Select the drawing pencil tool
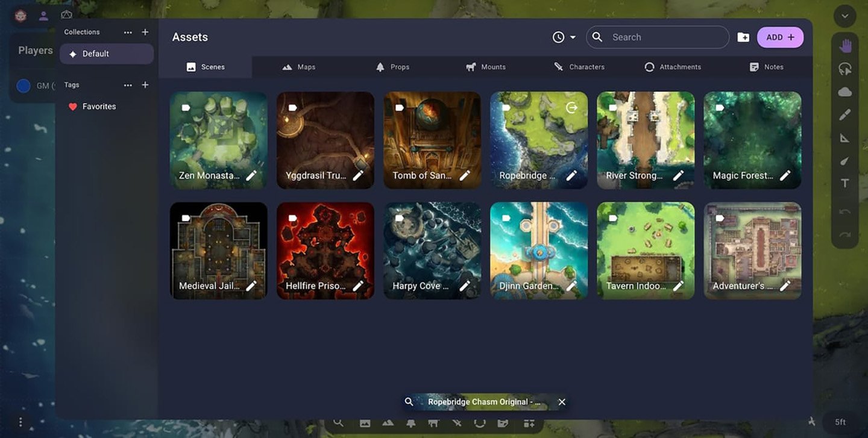Screen dimensions: 868x438 tap(845, 114)
